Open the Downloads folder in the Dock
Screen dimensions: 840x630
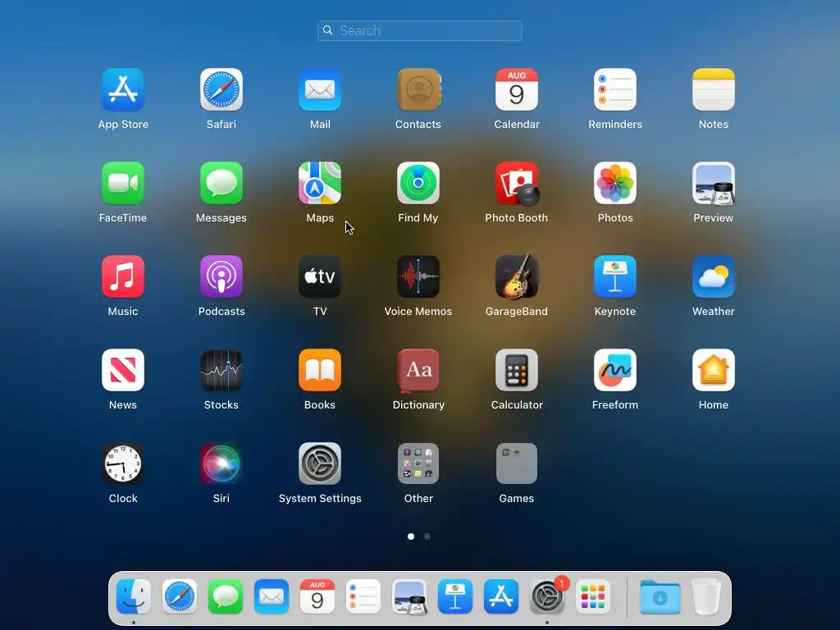point(660,596)
